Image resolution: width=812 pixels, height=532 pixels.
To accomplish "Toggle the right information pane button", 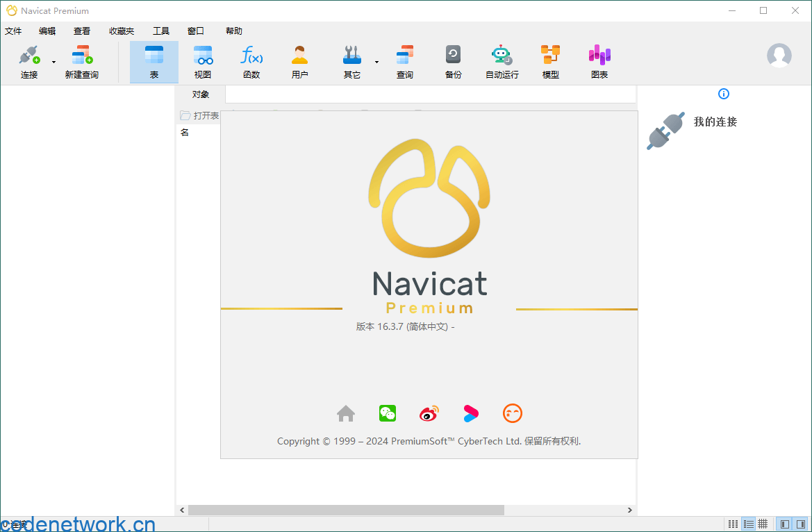I will [799, 524].
